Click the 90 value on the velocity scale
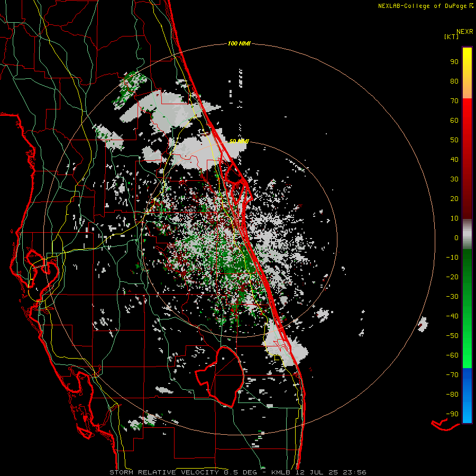Viewport: 476px width, 476px height. (x=454, y=62)
